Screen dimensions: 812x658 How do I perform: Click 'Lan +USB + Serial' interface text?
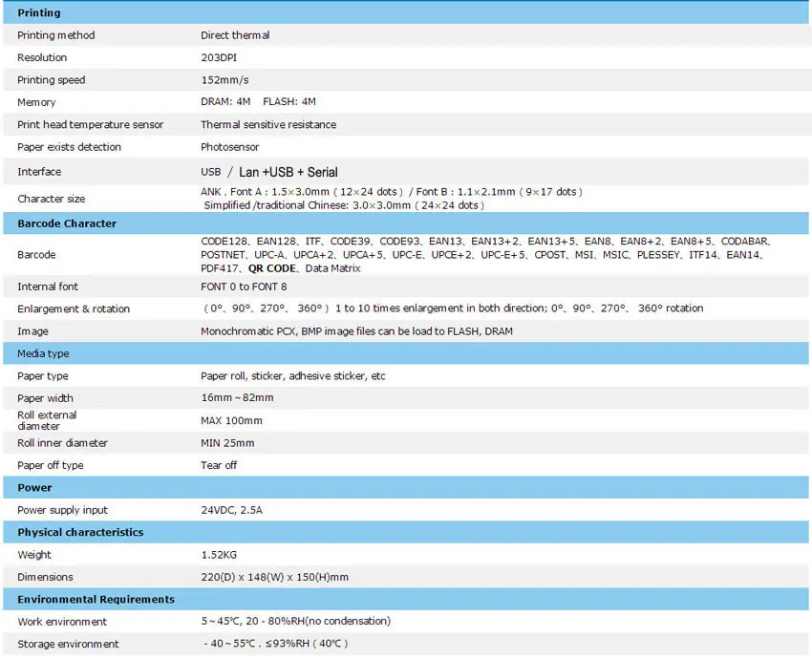[x=288, y=172]
